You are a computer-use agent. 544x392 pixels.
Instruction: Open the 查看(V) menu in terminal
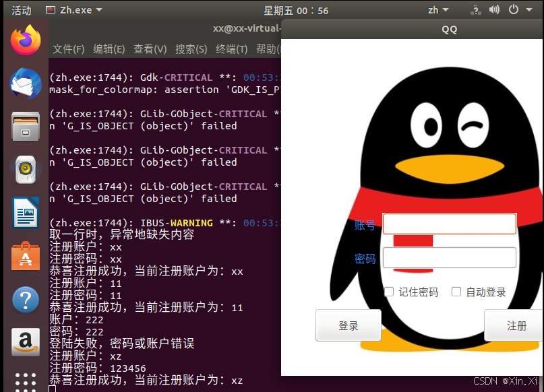pos(150,49)
